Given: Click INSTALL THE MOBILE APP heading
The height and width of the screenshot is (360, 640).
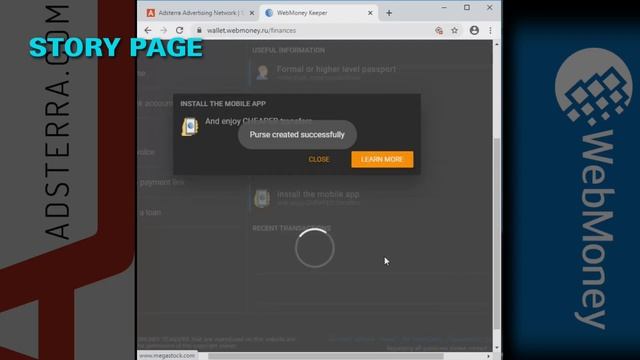Looking at the screenshot, I should click(223, 104).
